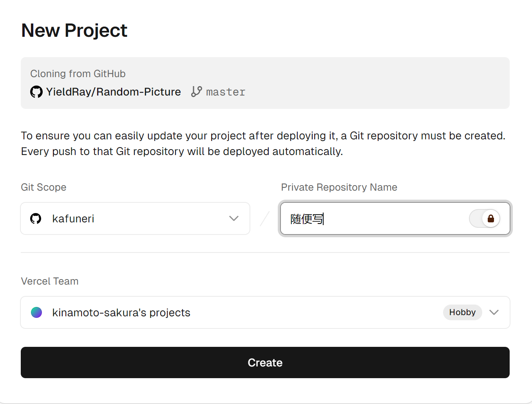
Task: Click the Vercel Team label
Action: [50, 281]
